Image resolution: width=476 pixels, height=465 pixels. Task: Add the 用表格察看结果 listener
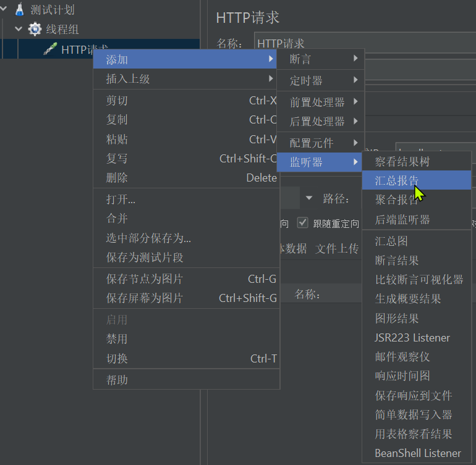point(417,434)
